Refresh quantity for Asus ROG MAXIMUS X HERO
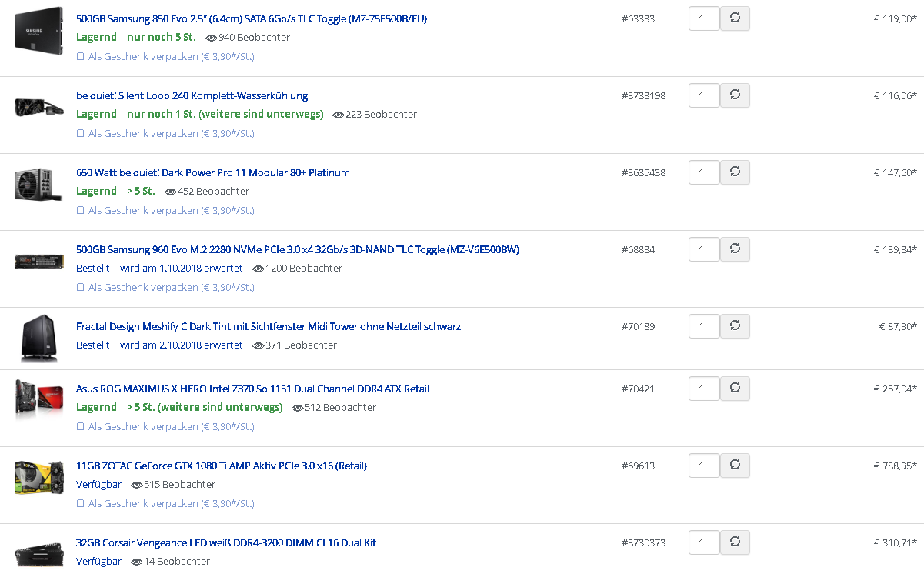 (x=735, y=389)
